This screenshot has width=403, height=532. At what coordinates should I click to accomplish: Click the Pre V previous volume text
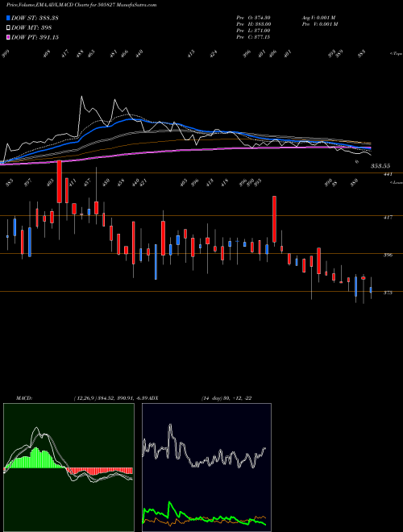click(319, 24)
